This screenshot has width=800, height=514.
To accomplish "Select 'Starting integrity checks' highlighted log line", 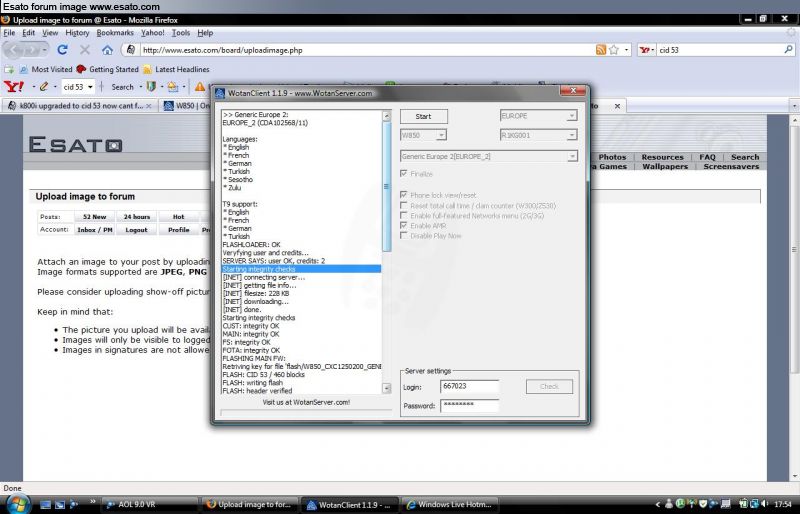I will point(301,269).
